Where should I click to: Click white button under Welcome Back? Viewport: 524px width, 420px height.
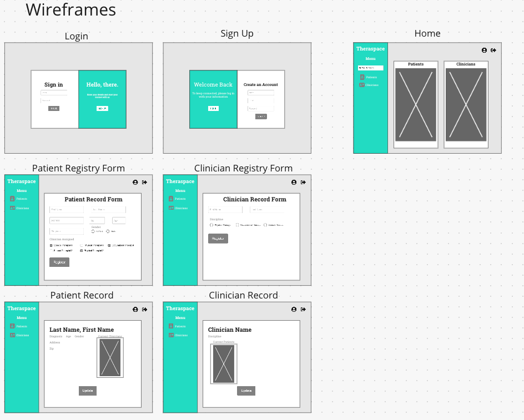click(x=213, y=108)
